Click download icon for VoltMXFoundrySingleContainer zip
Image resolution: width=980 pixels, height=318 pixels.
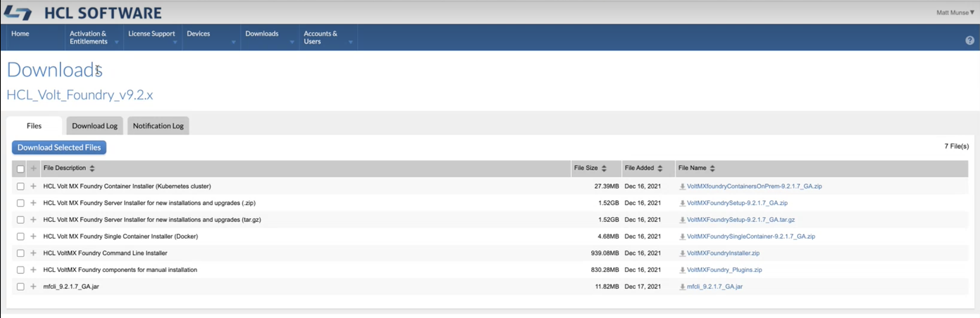point(682,237)
